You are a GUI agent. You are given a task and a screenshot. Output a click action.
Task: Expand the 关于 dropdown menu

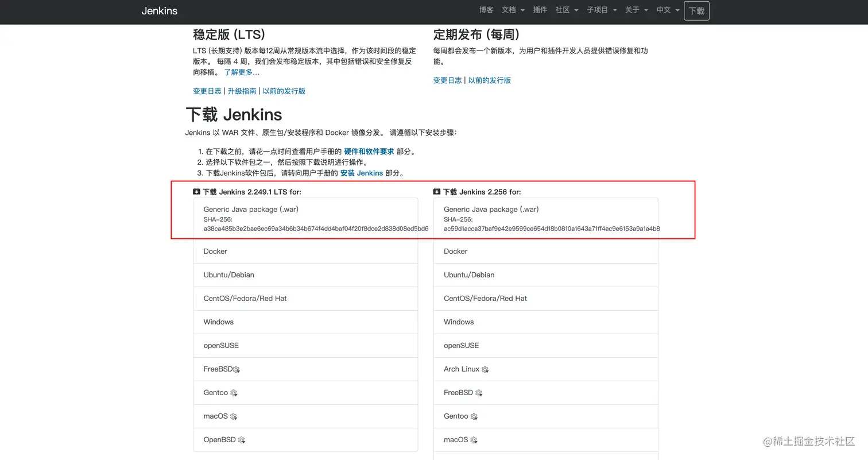tap(637, 10)
